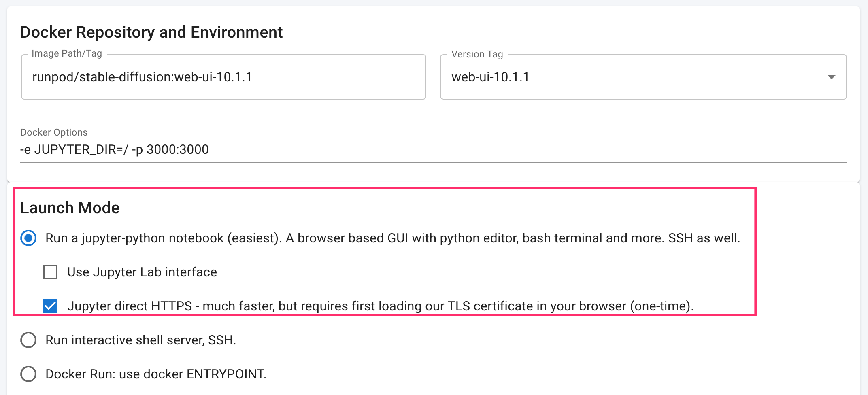Click 'Run interactive shell server, SSH.' text
868x395 pixels.
pyautogui.click(x=140, y=340)
